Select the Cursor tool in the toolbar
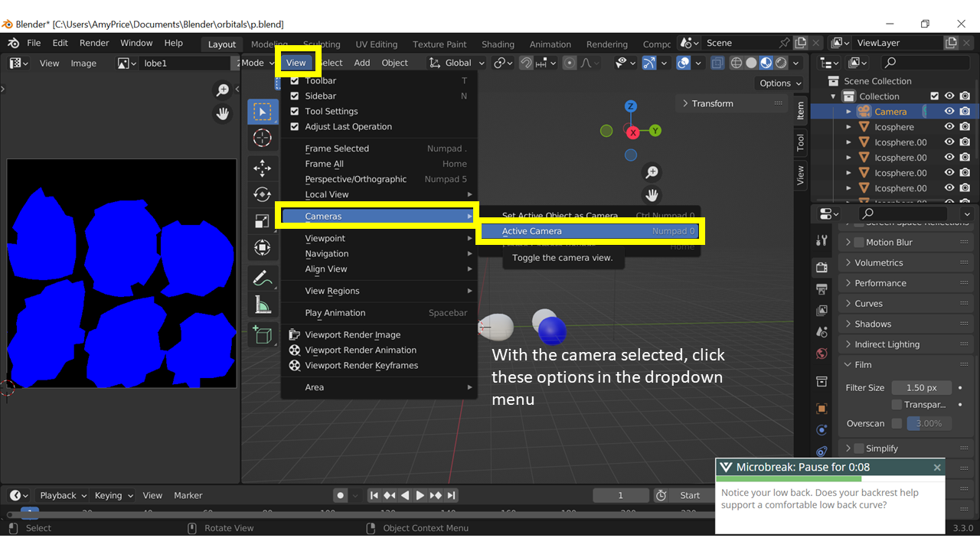This screenshot has height=551, width=980. (x=263, y=139)
